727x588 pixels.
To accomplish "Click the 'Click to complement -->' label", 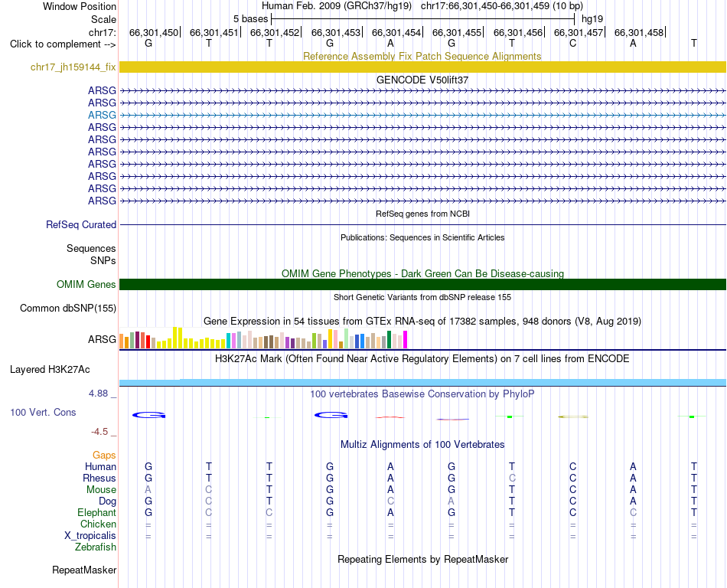I will [63, 44].
